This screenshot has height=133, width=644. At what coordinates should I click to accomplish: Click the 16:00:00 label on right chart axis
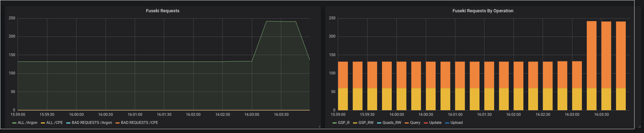tap(397, 115)
